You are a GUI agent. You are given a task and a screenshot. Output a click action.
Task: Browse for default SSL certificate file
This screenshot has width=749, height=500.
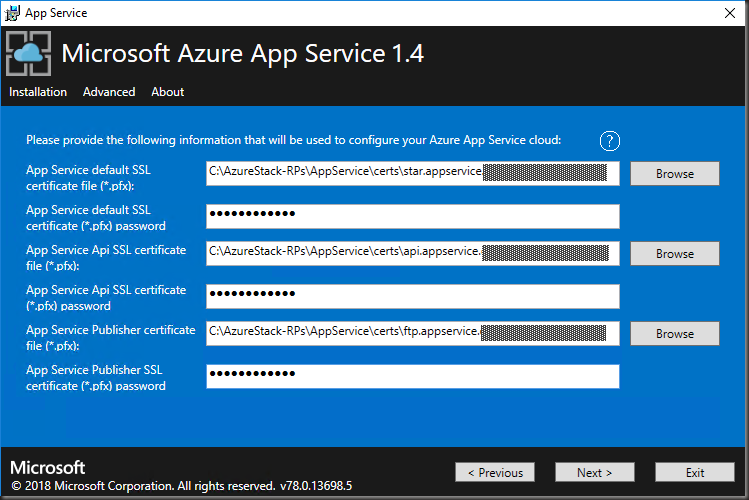(674, 173)
